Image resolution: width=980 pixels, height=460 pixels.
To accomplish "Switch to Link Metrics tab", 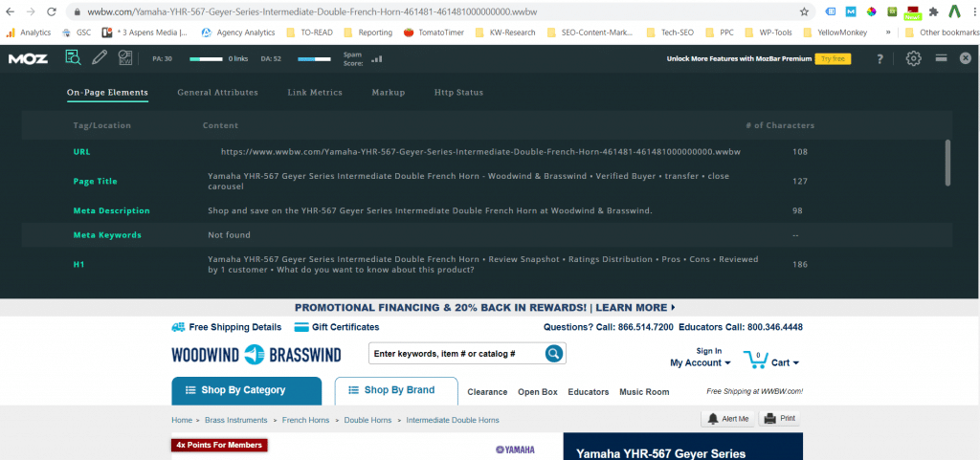I will (x=315, y=93).
